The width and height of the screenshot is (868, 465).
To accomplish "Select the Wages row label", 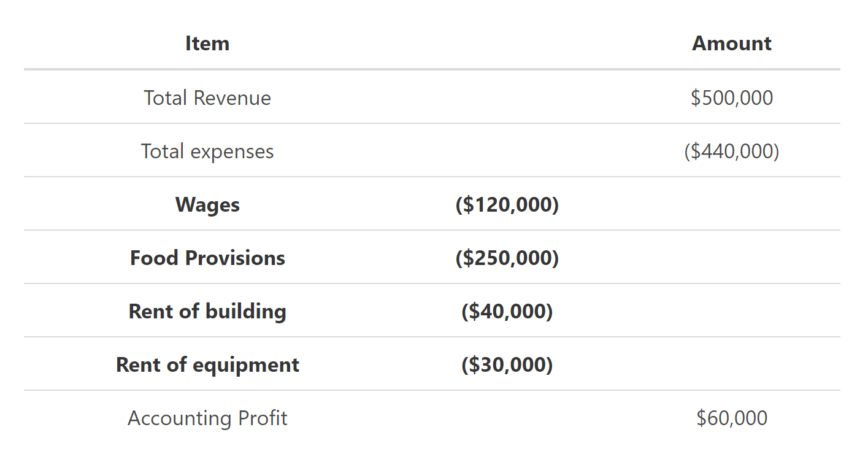I will [207, 205].
